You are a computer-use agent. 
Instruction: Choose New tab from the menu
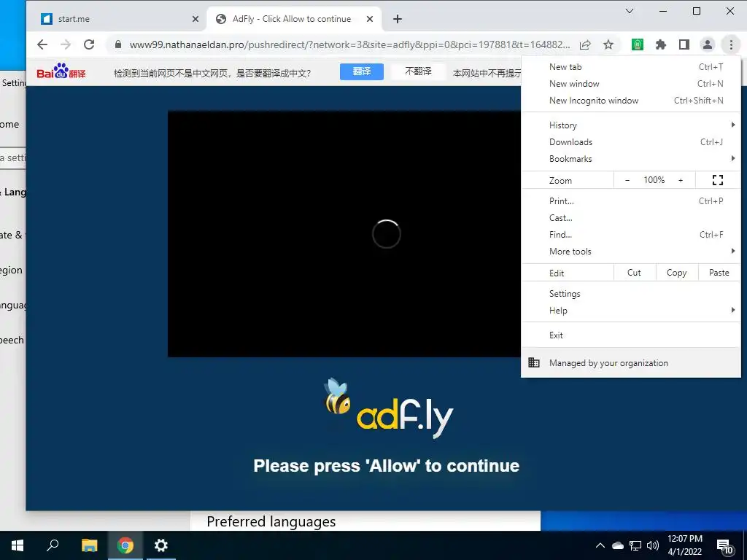[631, 67]
